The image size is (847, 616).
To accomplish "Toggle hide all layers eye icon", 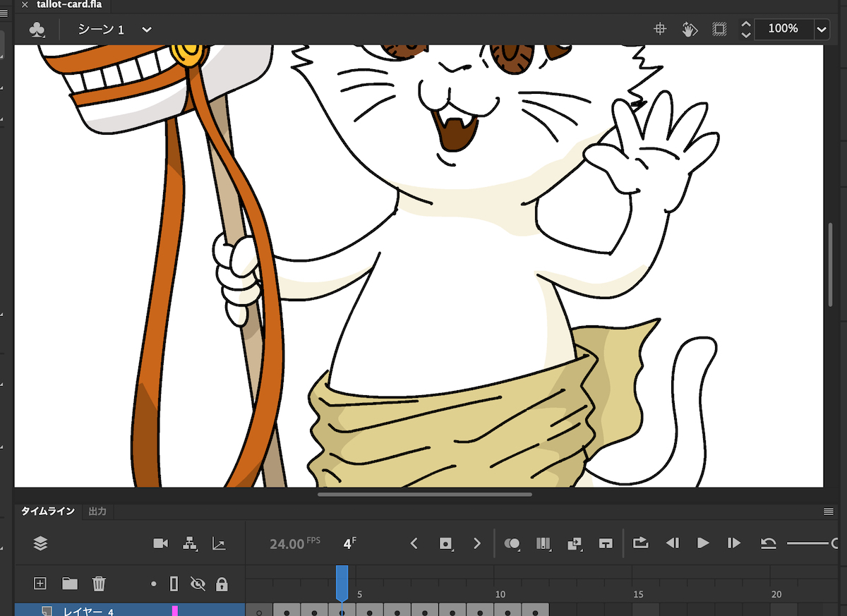I will pyautogui.click(x=198, y=584).
